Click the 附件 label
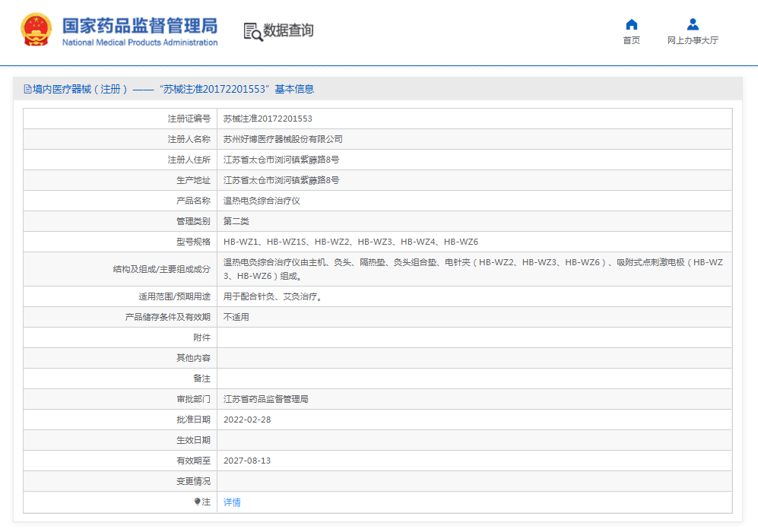 click(202, 337)
